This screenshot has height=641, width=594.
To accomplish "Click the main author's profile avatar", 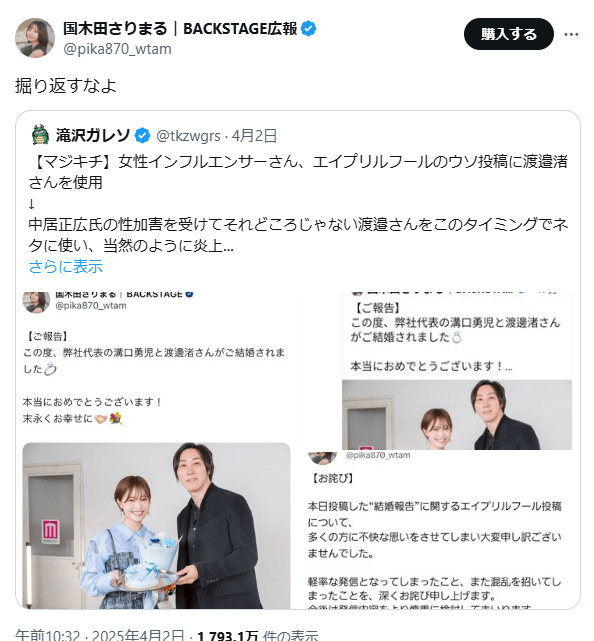I will coord(35,38).
